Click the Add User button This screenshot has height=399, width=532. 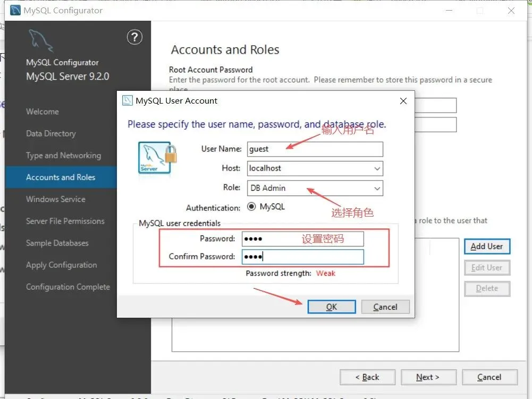pos(487,247)
